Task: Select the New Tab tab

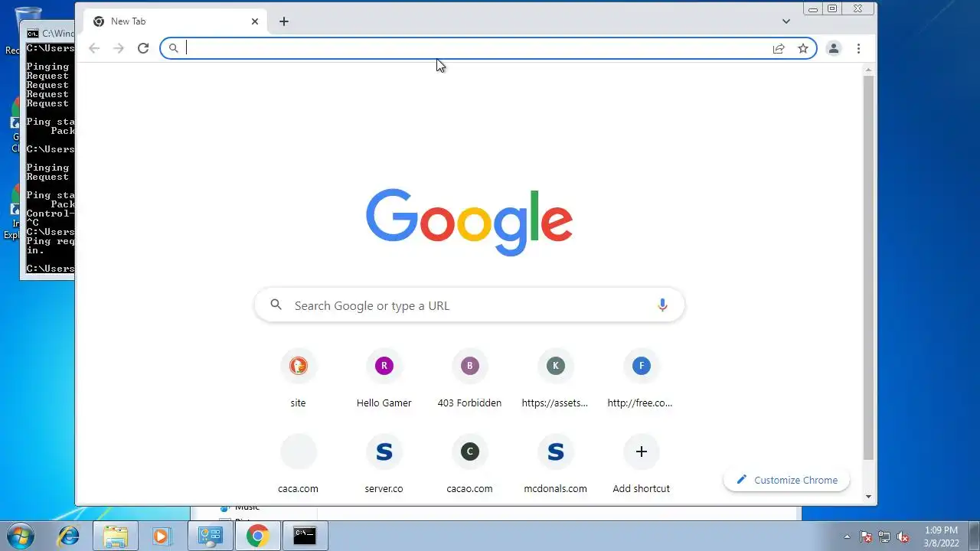Action: (x=175, y=21)
